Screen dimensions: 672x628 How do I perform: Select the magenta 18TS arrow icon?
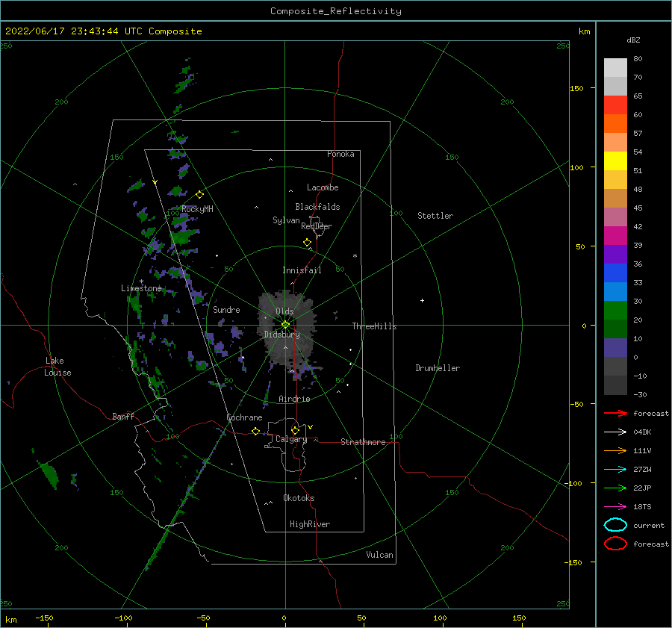[615, 507]
